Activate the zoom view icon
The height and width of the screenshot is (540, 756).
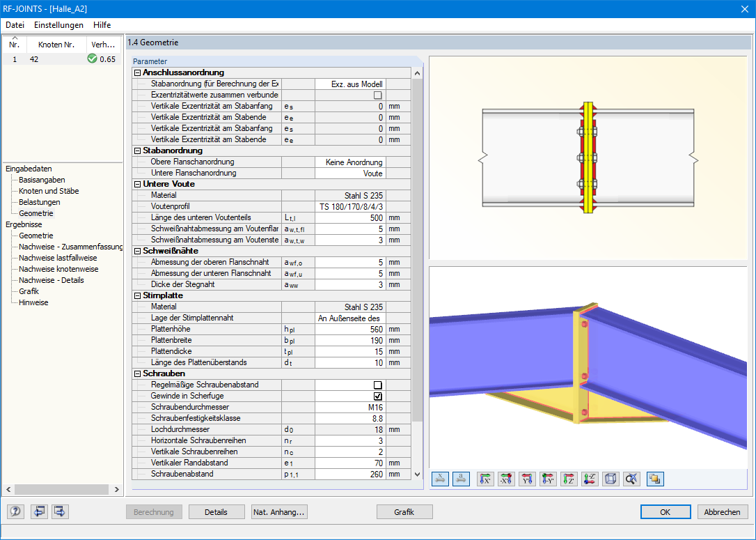[x=631, y=479]
